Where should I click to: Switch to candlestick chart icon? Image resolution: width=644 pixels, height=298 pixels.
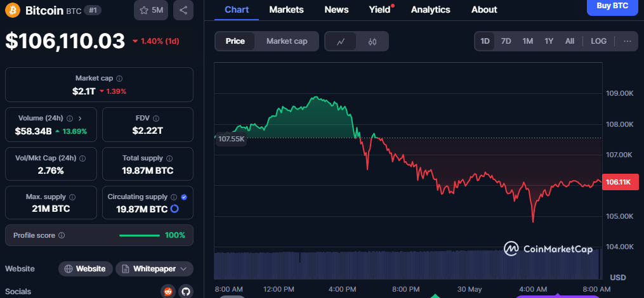point(372,41)
